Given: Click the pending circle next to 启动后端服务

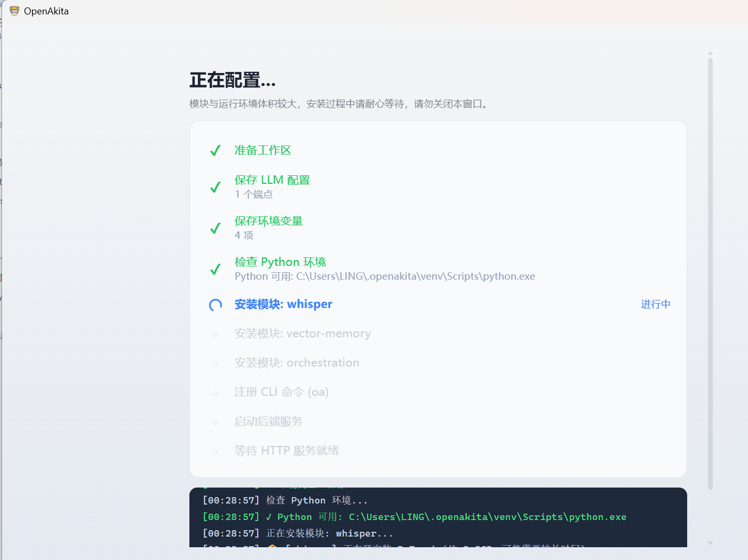Looking at the screenshot, I should tap(216, 422).
